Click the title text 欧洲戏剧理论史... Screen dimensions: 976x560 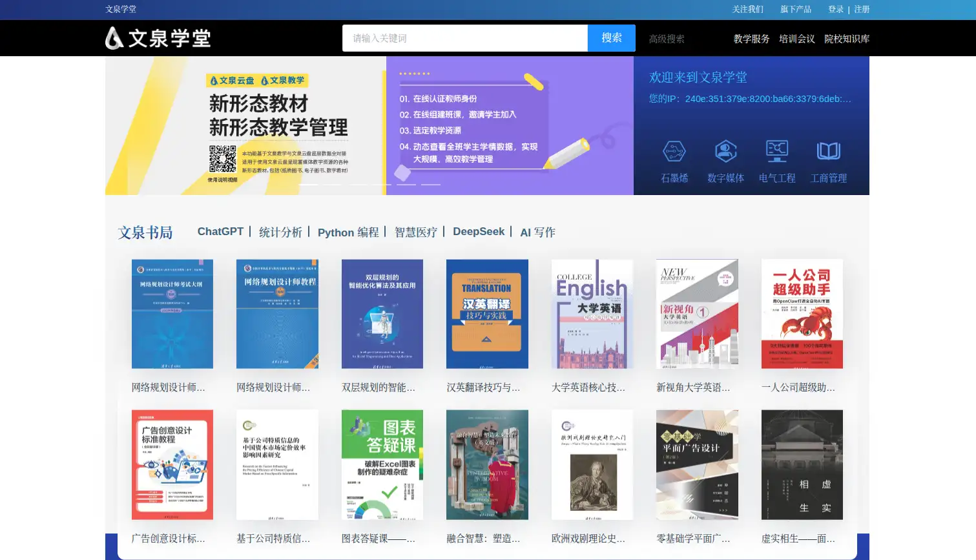[588, 539]
